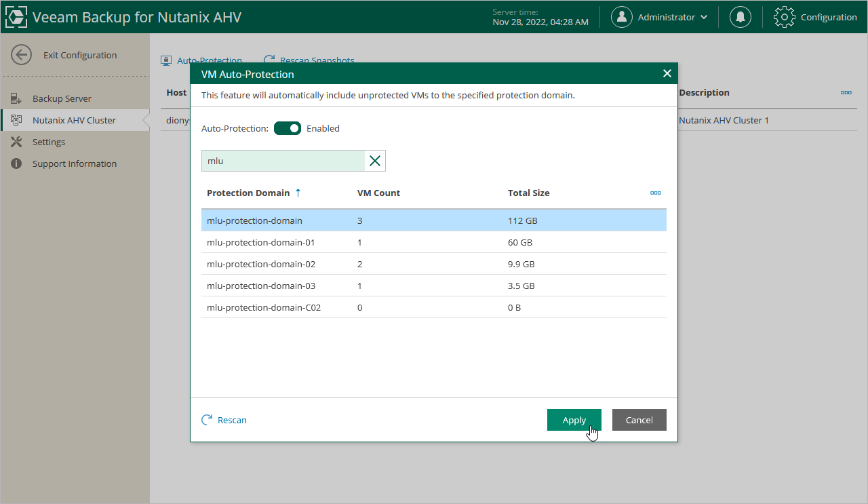Click the Host column header

click(x=176, y=92)
